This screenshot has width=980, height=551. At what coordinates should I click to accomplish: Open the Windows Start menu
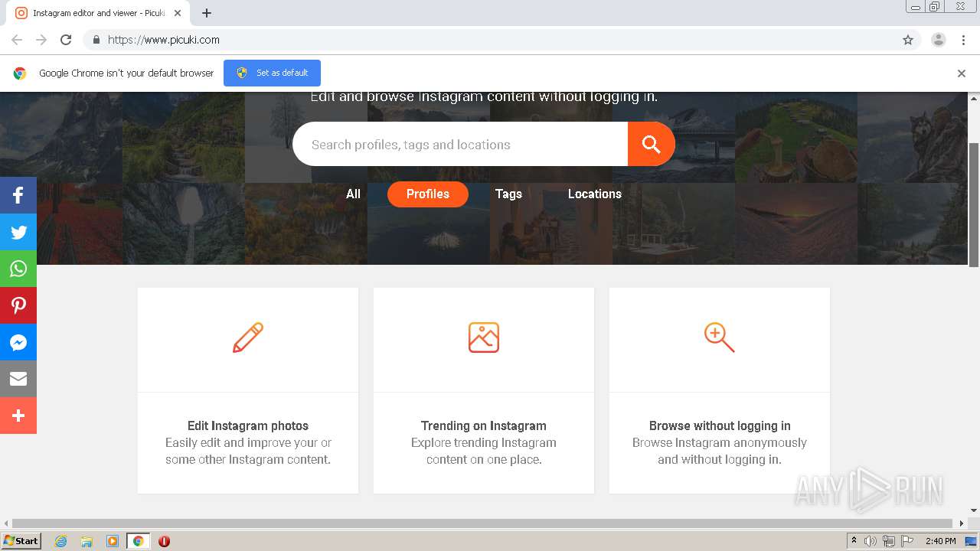pos(21,541)
